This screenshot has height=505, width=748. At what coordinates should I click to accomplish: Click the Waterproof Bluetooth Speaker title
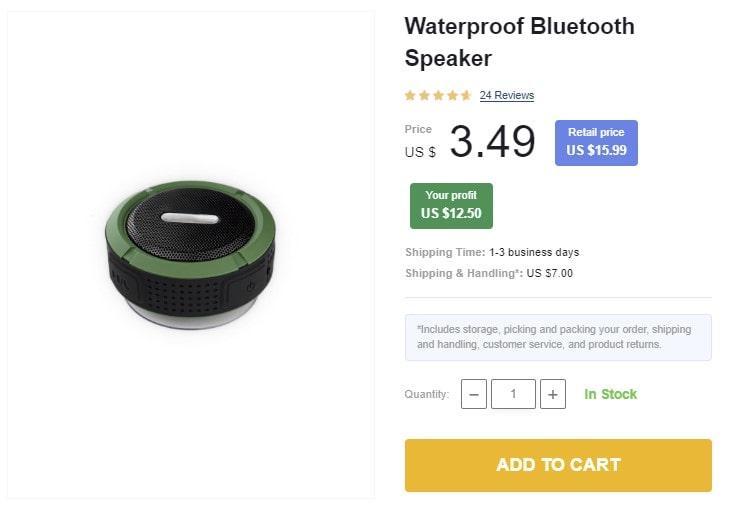(x=519, y=42)
